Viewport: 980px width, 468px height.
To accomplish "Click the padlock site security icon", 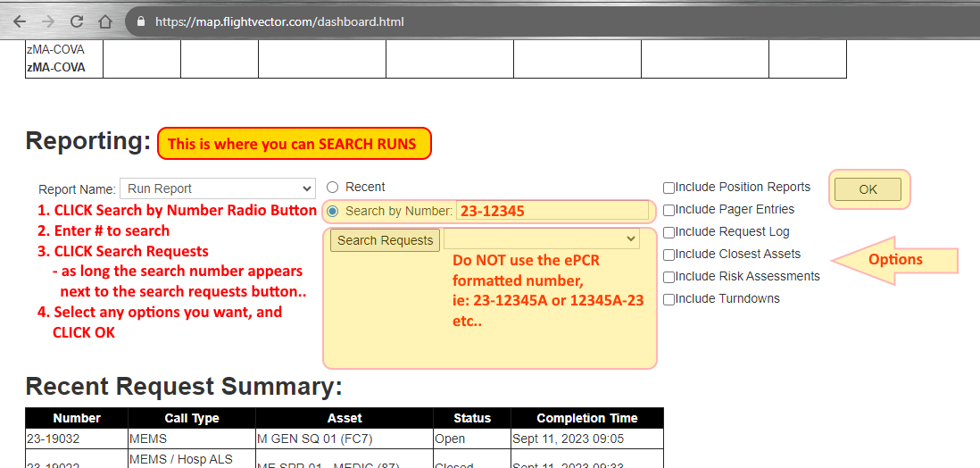I will point(140,21).
